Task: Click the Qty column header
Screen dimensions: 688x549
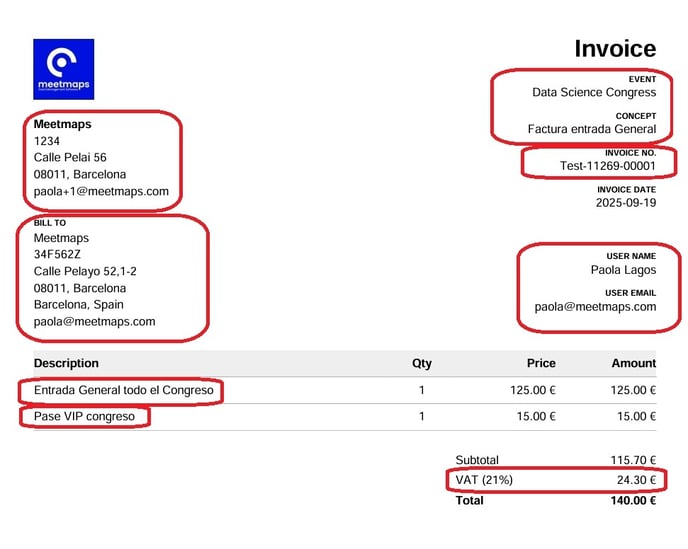Action: tap(421, 363)
